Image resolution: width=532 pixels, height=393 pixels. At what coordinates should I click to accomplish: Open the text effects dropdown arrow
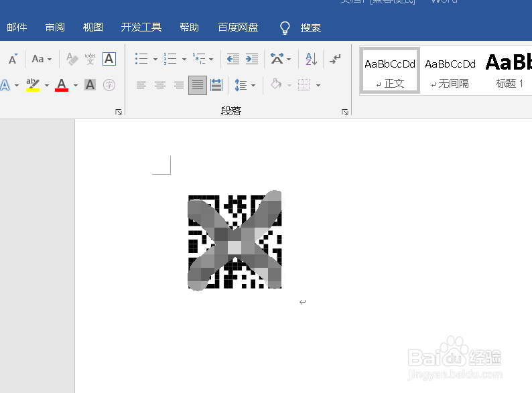point(17,85)
